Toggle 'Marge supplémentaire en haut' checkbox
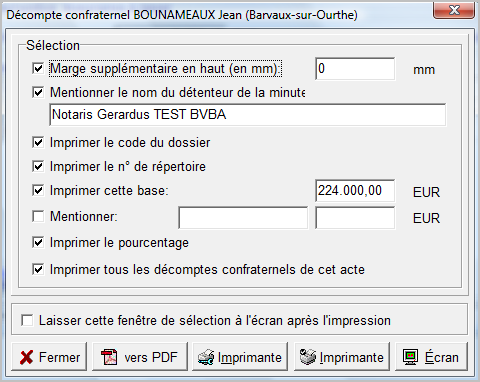 coord(38,69)
